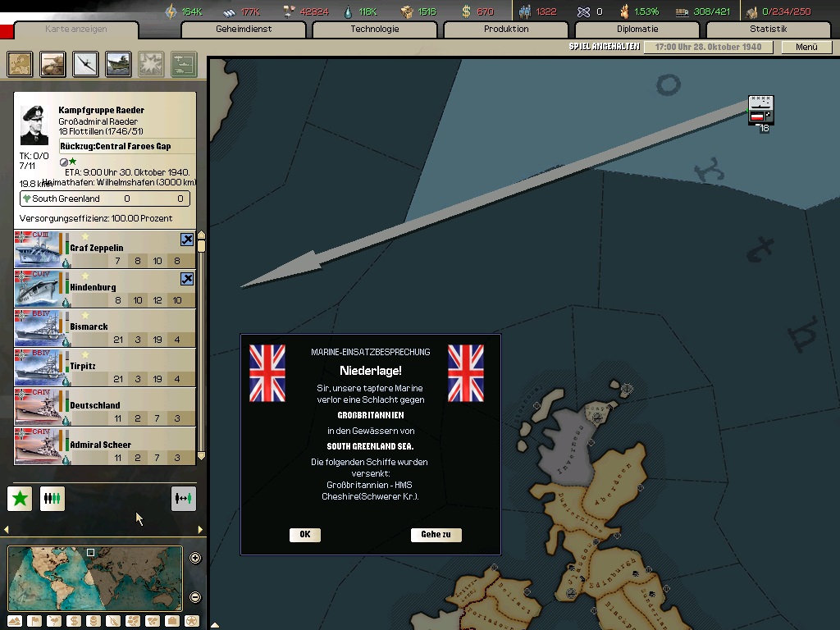Zoom in the minimap with plus

(195, 559)
